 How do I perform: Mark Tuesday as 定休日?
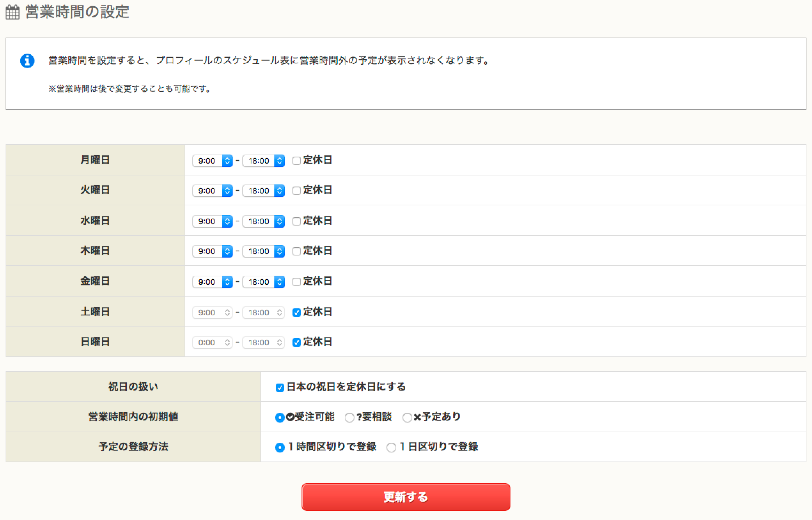297,191
